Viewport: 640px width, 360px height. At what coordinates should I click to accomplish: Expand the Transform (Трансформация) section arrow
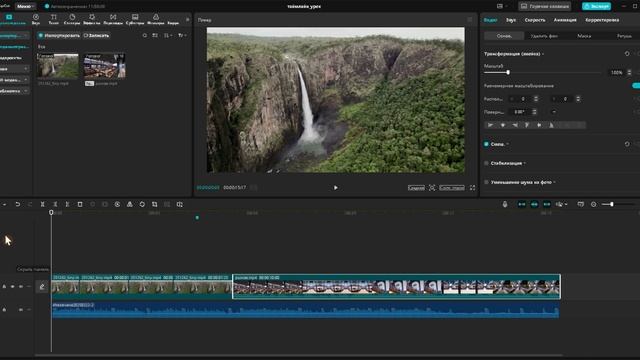coord(543,54)
